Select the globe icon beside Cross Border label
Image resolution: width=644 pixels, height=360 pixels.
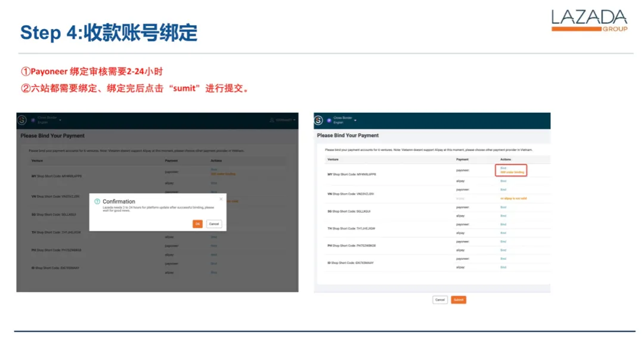click(328, 119)
